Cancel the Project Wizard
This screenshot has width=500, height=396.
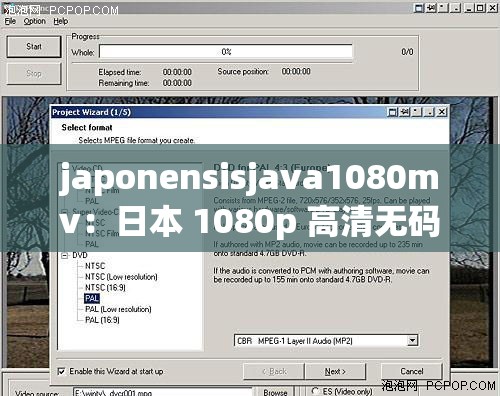[412, 371]
